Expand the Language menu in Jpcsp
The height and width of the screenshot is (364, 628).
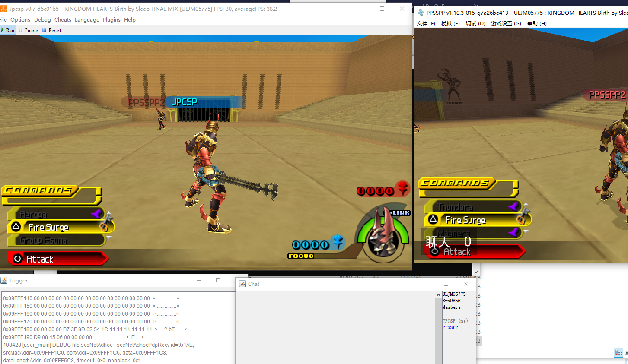tap(87, 20)
